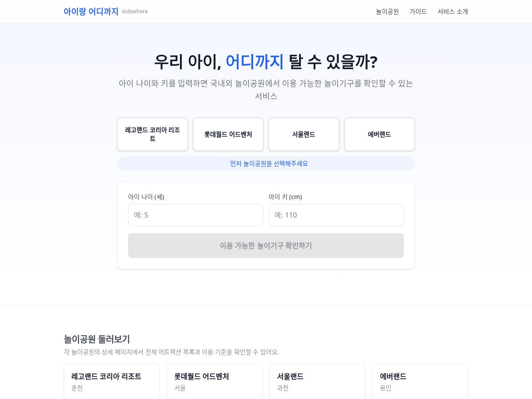The height and width of the screenshot is (399, 532).
Task: Open the 레고랜드 코리아 리조트 춘천 card
Action: 112,381
